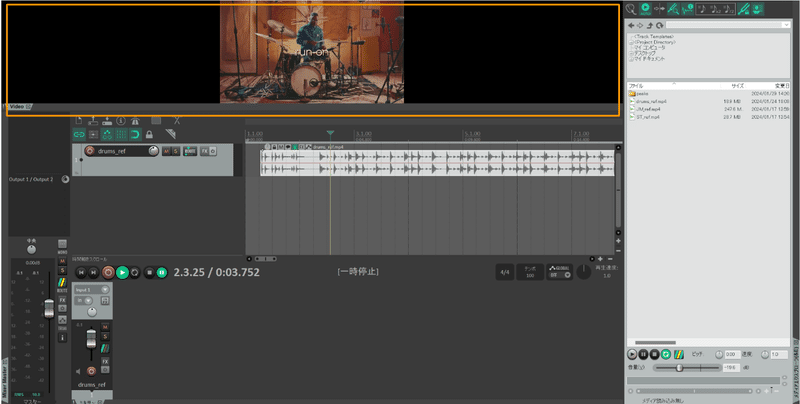
Task: Click the save project download-arrow icon
Action: coord(107,121)
